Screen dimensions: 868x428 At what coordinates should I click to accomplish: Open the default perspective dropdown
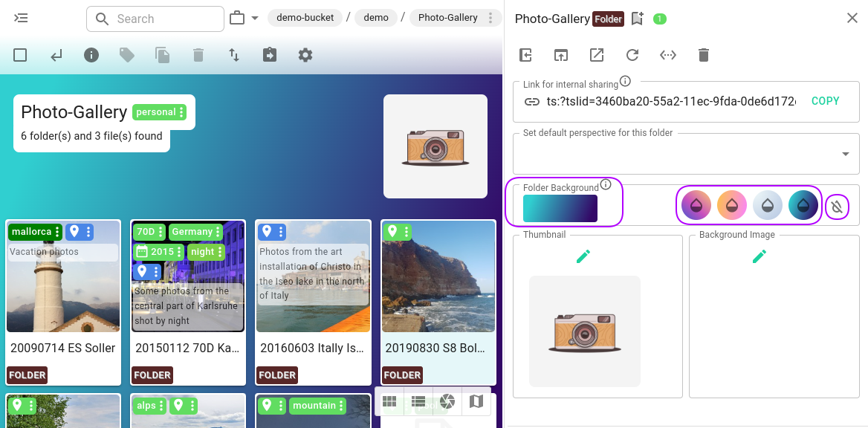click(845, 153)
